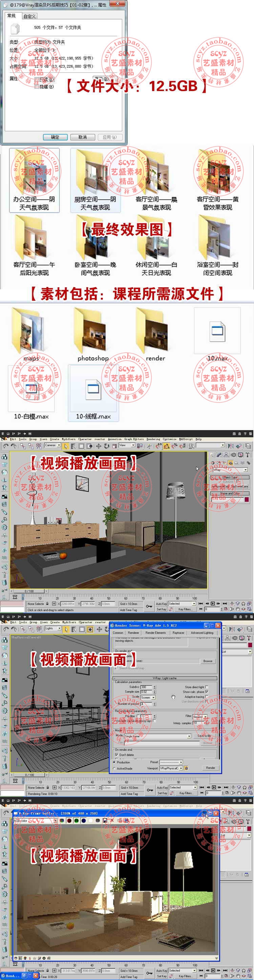Open RGB color channel dropdown in frame buffer

(35, 821)
